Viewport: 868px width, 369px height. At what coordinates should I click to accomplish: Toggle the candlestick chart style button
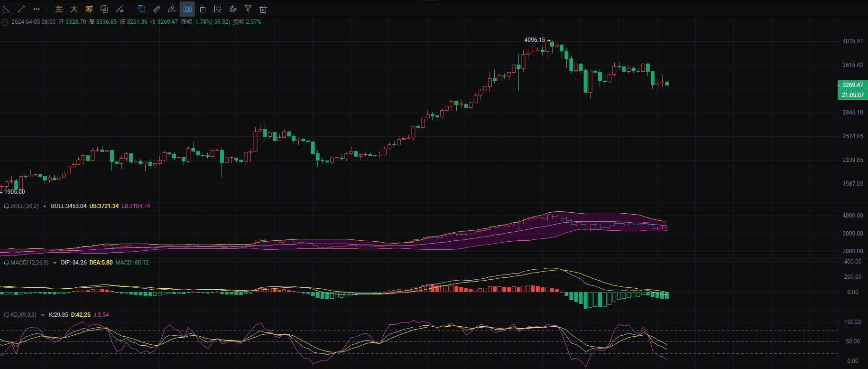[187, 9]
